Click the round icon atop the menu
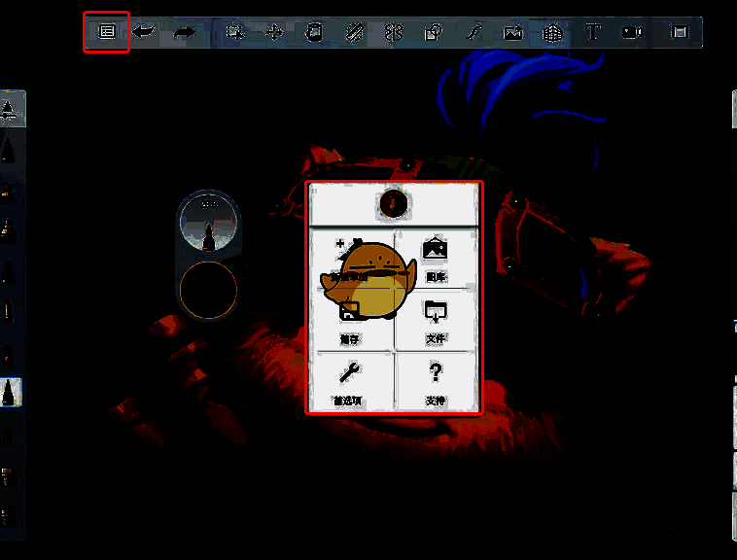 coord(393,204)
